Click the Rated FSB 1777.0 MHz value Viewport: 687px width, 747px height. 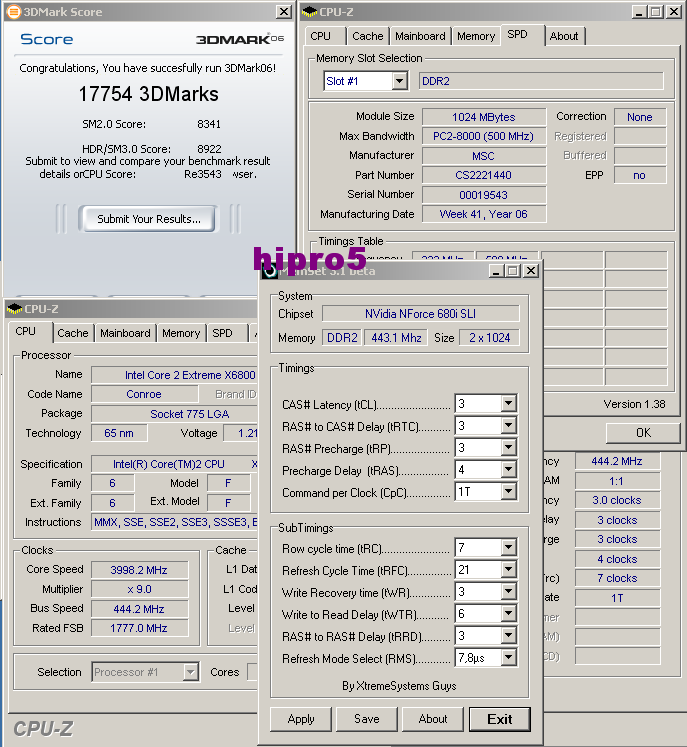[140, 628]
